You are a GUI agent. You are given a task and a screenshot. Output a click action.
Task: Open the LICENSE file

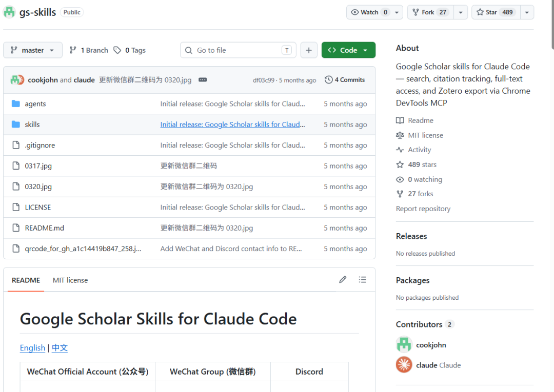38,207
